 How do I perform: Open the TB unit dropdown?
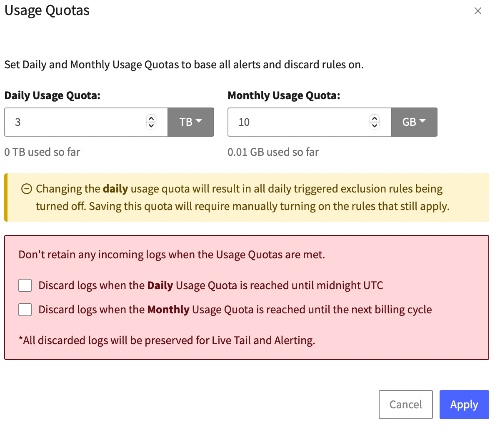(191, 122)
